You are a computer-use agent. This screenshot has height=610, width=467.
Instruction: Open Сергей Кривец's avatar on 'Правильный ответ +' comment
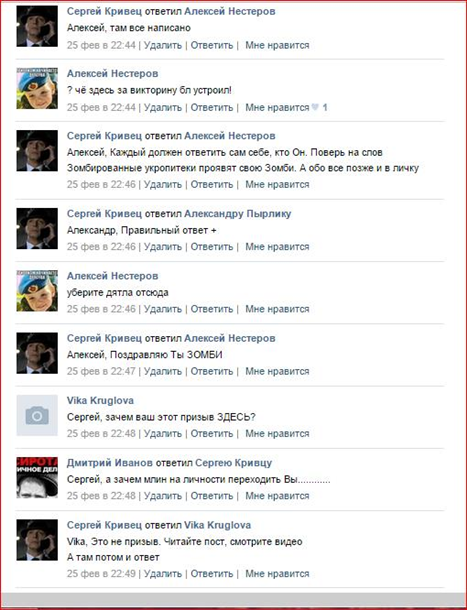click(x=37, y=228)
